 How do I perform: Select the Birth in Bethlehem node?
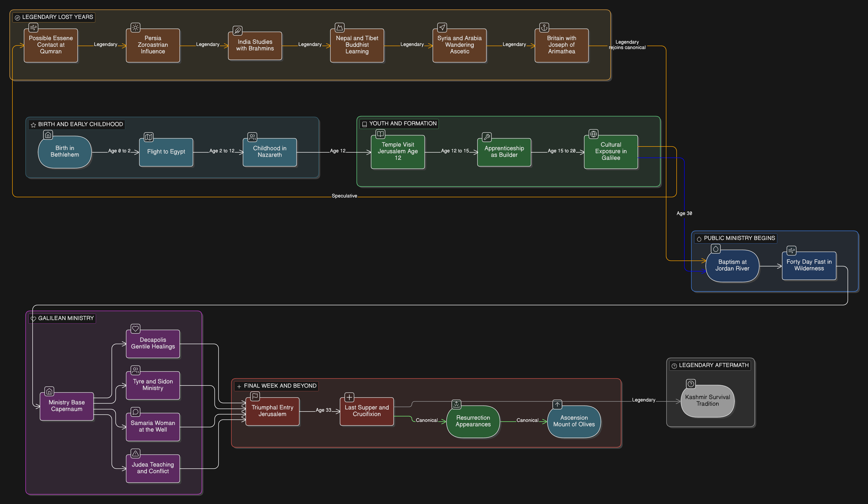pos(65,152)
